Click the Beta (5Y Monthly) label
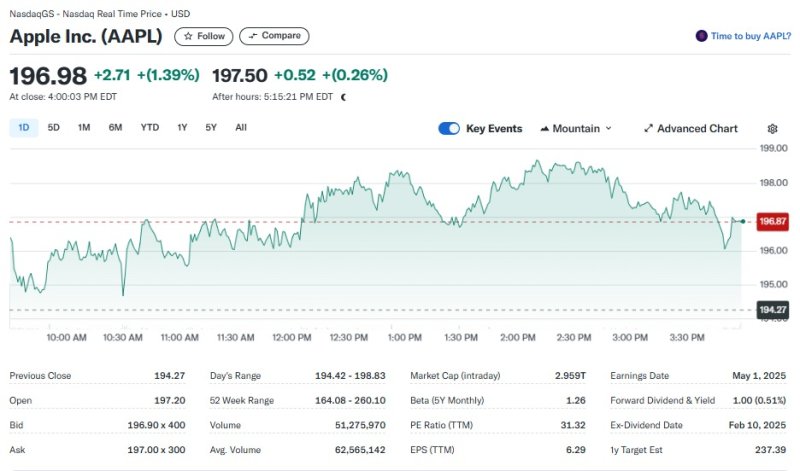This screenshot has height=471, width=800. tap(447, 401)
